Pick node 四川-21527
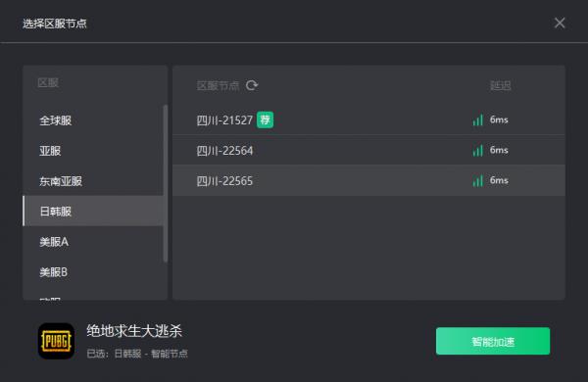This screenshot has height=382, width=588. 369,119
